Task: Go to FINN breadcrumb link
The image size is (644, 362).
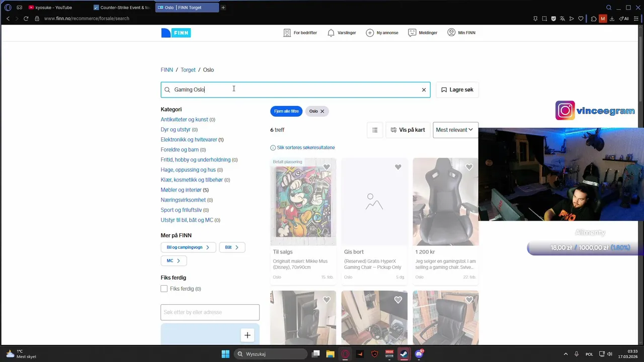Action: click(x=167, y=70)
